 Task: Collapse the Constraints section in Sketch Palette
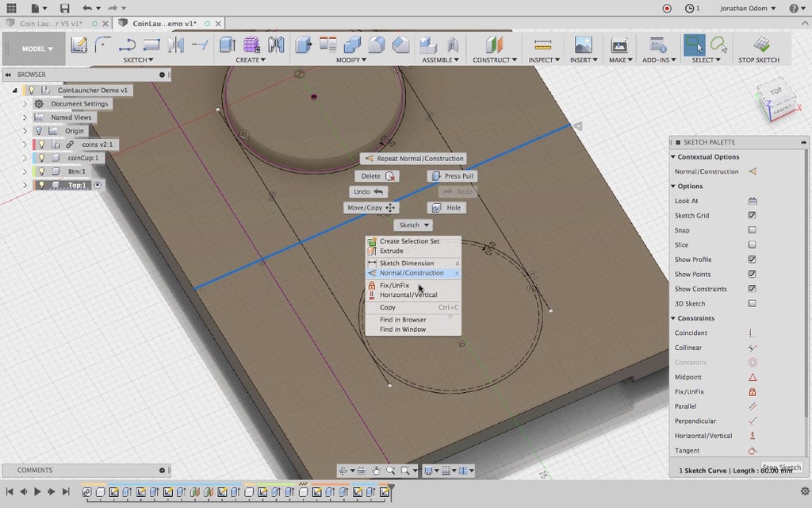tap(674, 318)
